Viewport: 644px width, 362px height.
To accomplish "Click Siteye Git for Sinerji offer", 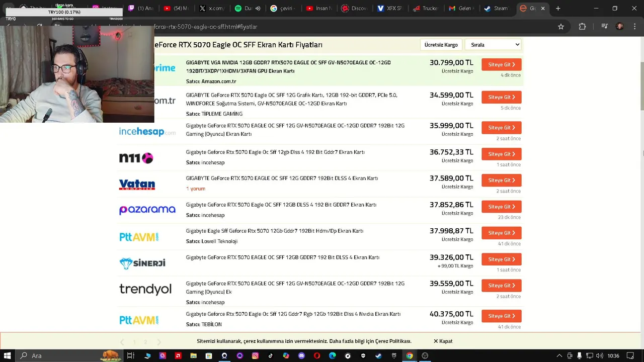I will [502, 259].
